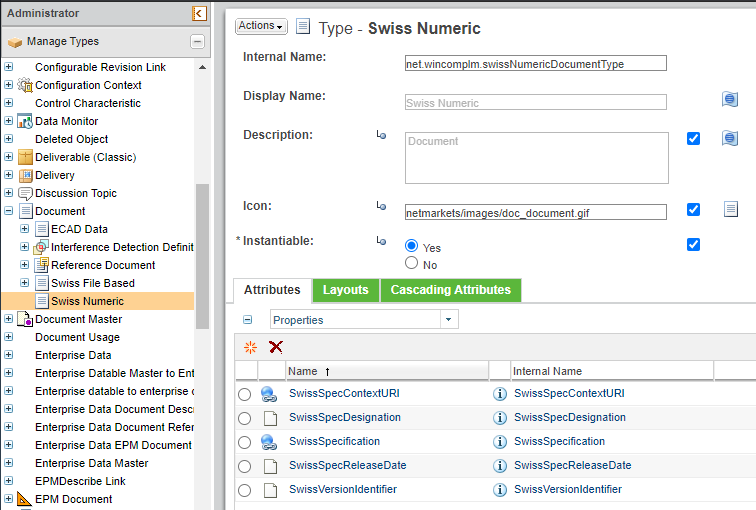Viewport: 756px width, 510px height.
Task: Click the Reference Document icon
Action: pos(42,265)
